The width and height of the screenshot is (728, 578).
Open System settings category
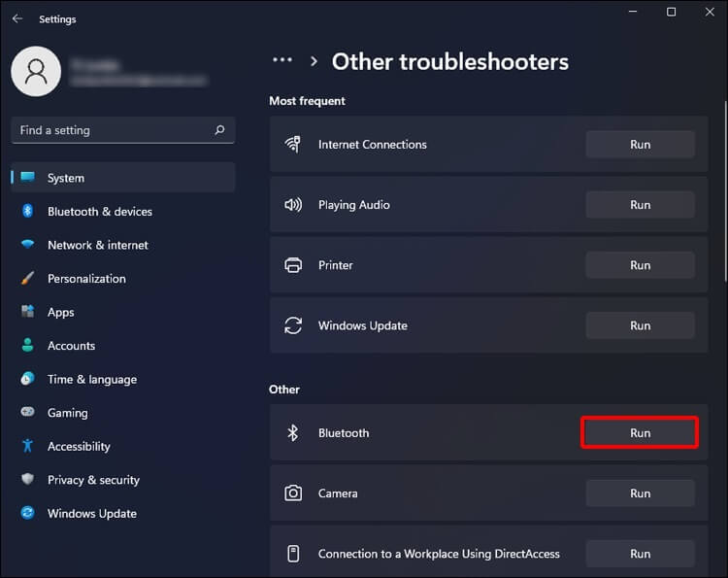[x=123, y=178]
